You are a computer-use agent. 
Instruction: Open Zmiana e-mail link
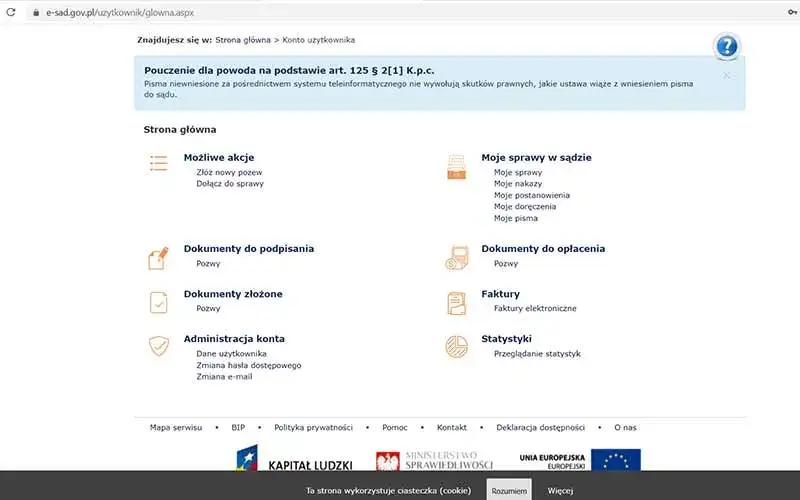tap(224, 377)
